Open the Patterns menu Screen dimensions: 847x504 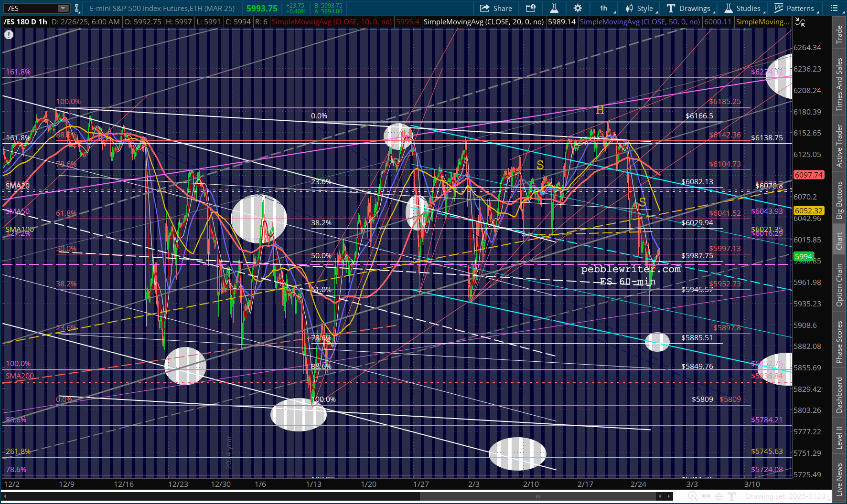[796, 8]
